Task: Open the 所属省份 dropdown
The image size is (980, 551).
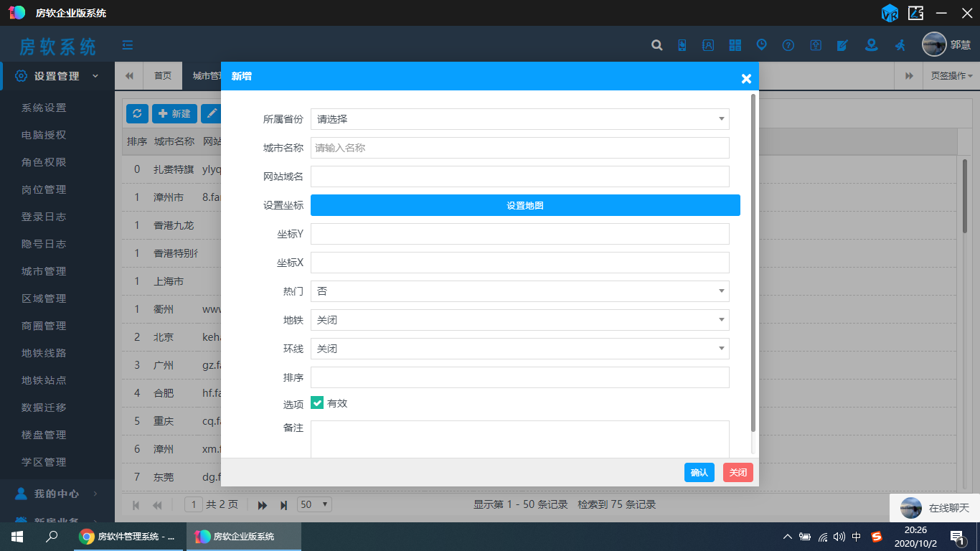Action: (520, 119)
